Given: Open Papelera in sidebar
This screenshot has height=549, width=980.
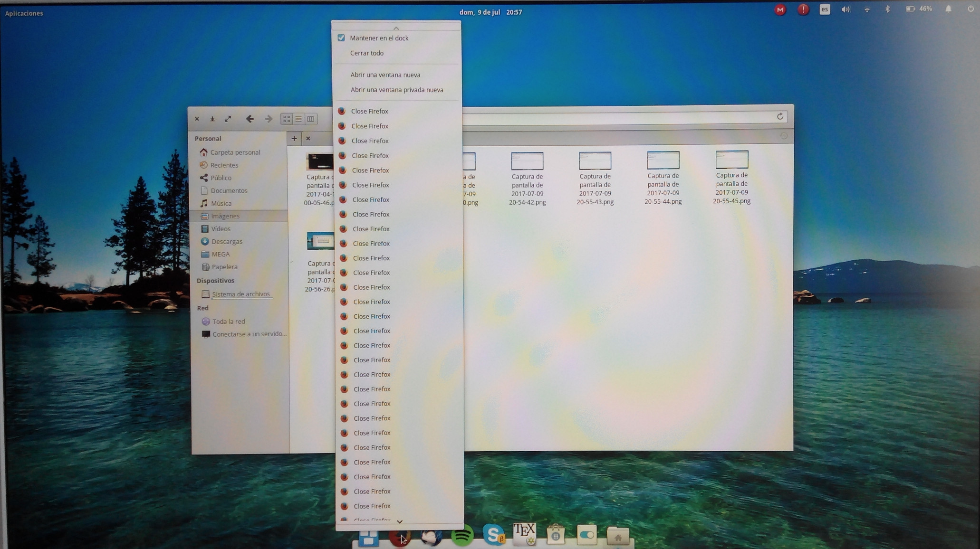Looking at the screenshot, I should coord(224,267).
